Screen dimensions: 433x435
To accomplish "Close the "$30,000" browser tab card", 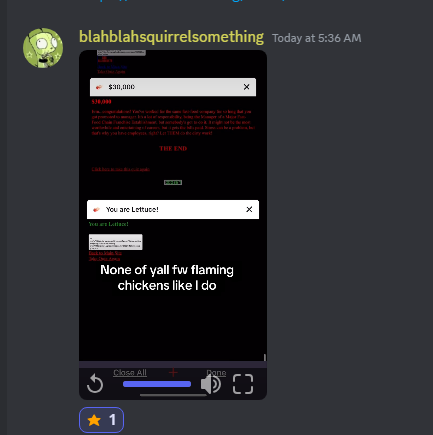I will 246,87.
